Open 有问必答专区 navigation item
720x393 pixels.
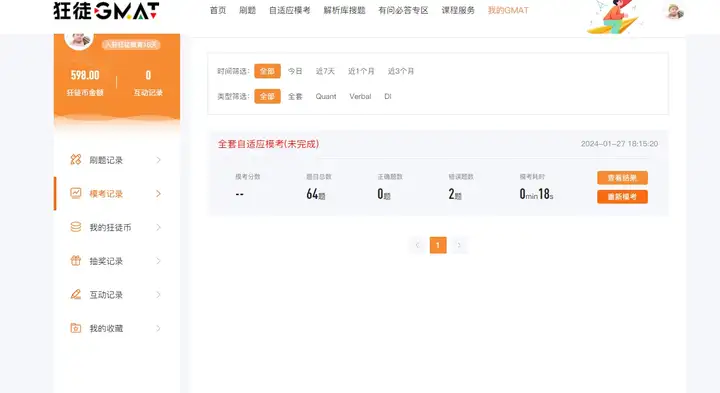(x=403, y=10)
